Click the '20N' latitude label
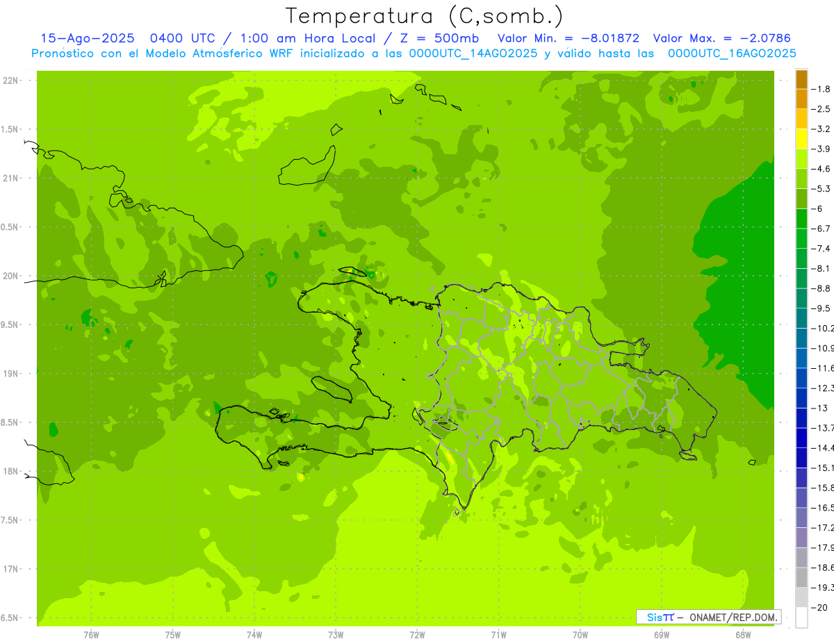834x644 pixels. pos(10,276)
